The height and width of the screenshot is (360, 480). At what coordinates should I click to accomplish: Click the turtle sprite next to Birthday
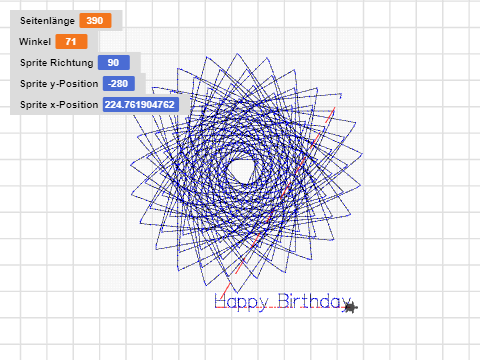click(350, 307)
